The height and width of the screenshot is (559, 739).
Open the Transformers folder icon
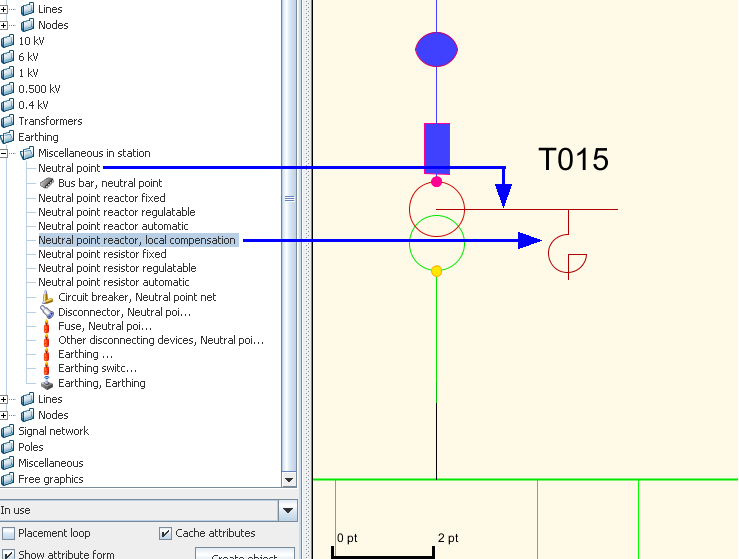(8, 121)
